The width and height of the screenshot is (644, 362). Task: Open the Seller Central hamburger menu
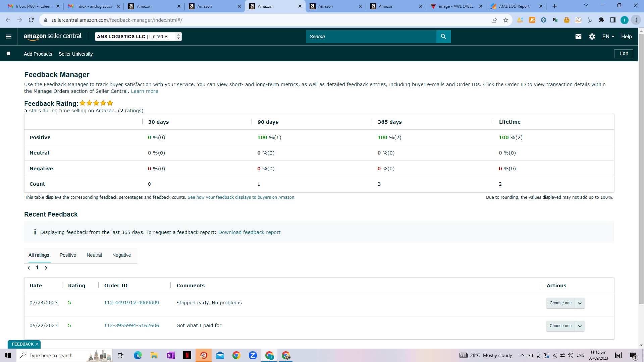point(9,37)
